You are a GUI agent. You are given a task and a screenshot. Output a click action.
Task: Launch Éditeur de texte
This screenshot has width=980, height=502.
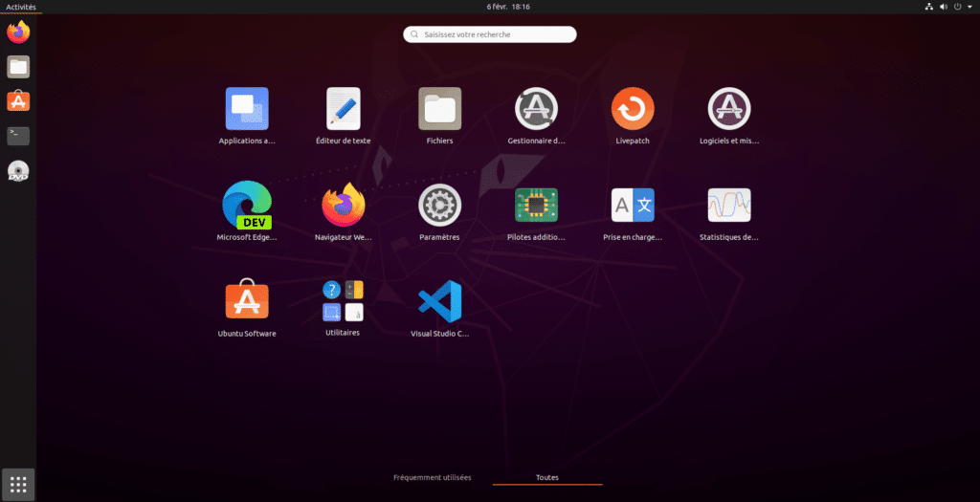(344, 109)
